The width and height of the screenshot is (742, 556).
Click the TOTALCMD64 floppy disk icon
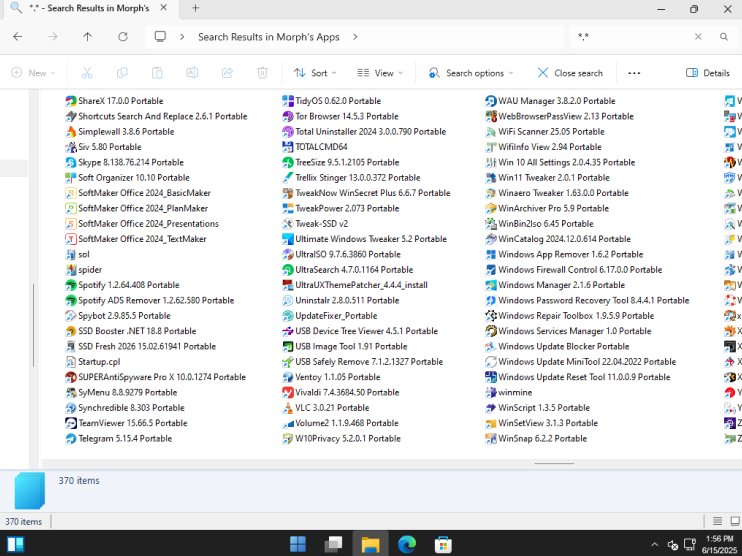(288, 147)
